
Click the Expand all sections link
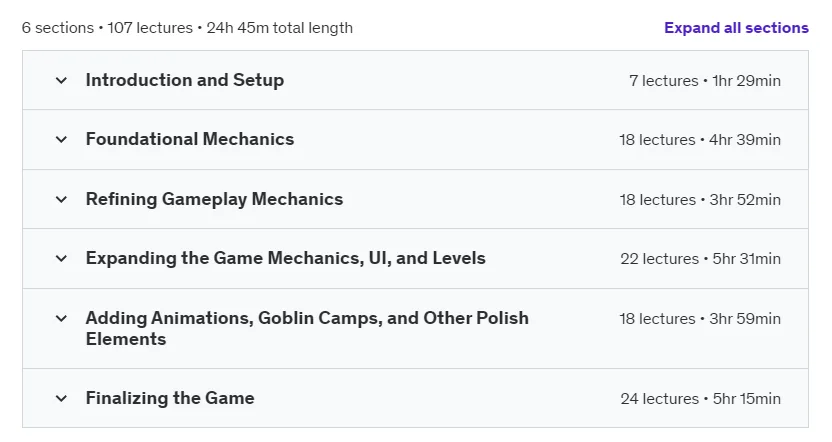coord(736,28)
